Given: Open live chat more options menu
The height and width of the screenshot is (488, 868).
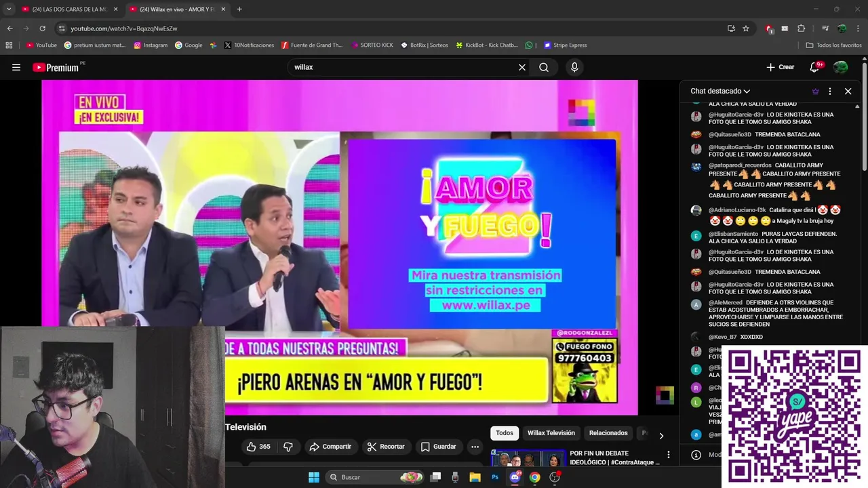Looking at the screenshot, I should coord(830,91).
